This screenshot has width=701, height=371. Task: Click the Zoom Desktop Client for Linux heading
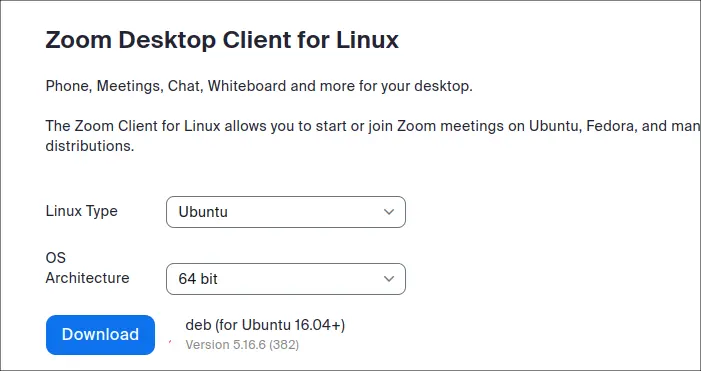click(x=222, y=40)
